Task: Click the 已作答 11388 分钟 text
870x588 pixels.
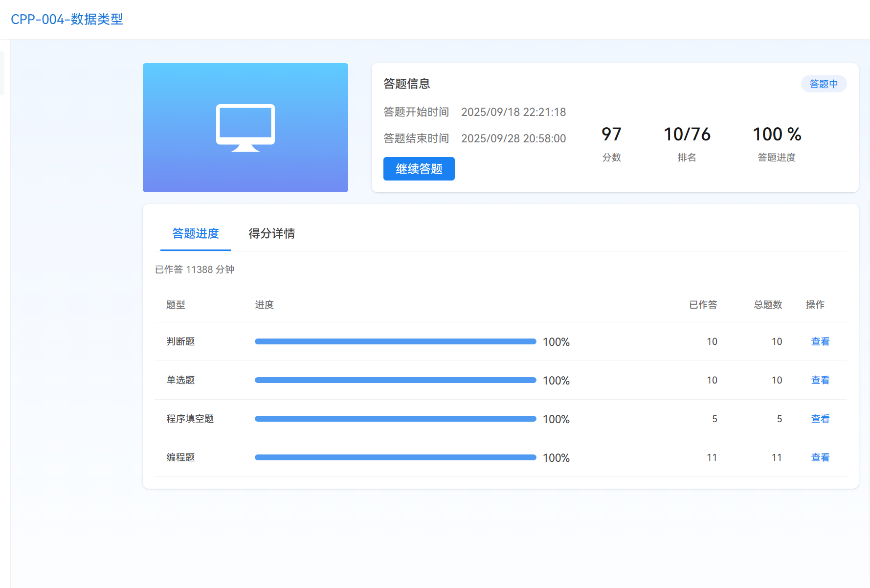Action: tap(195, 270)
